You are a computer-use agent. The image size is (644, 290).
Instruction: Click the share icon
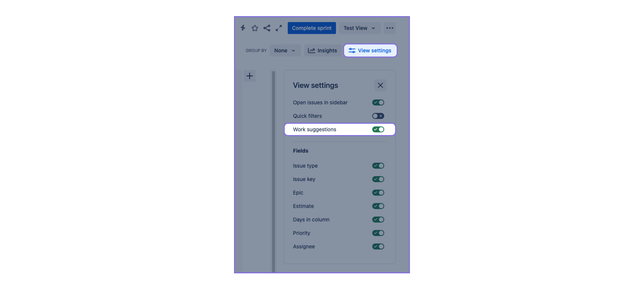266,27
